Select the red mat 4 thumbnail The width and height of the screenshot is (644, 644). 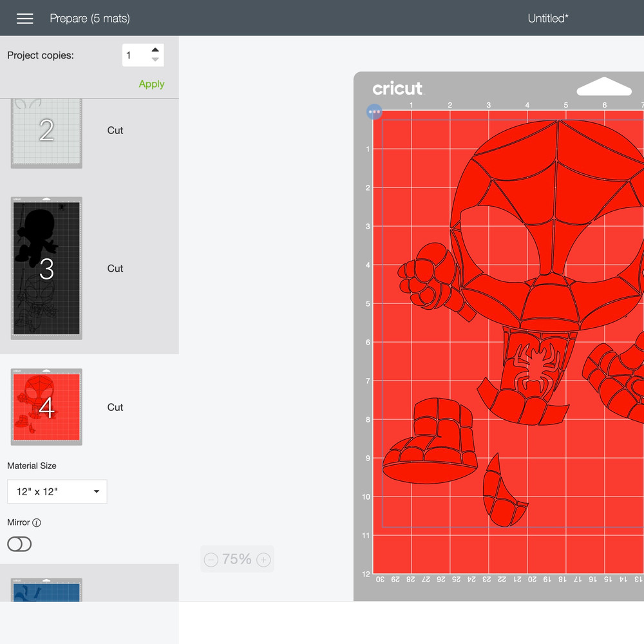tap(46, 407)
